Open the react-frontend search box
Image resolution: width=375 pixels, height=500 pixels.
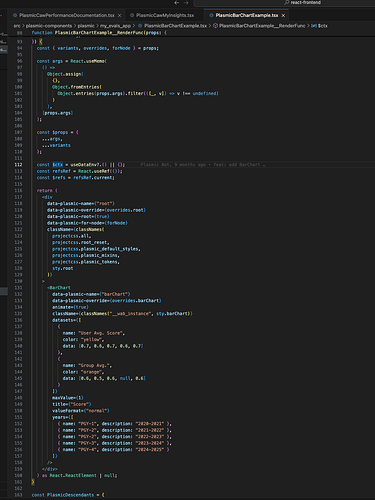[x=284, y=3]
